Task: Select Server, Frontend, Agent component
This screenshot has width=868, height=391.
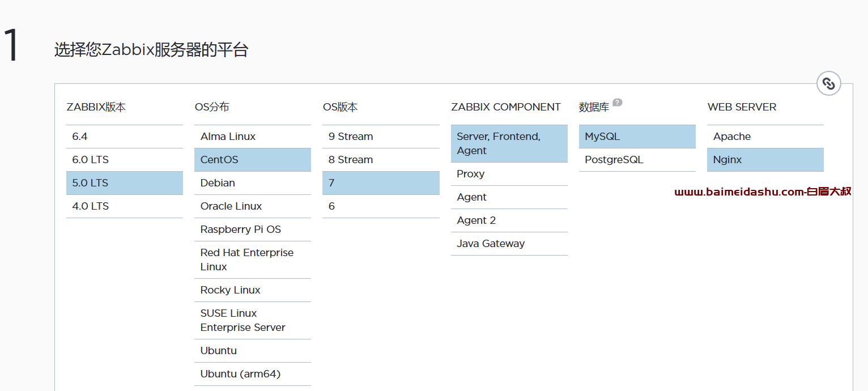Action: tap(509, 143)
